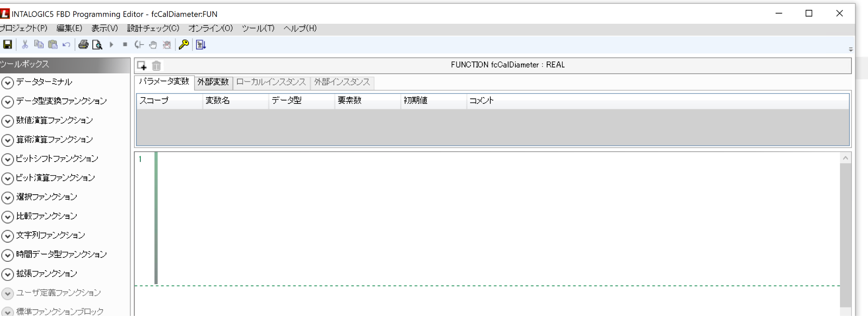The width and height of the screenshot is (868, 316).
Task: Expand 比較ファンクション toolbox section
Action: (8, 217)
